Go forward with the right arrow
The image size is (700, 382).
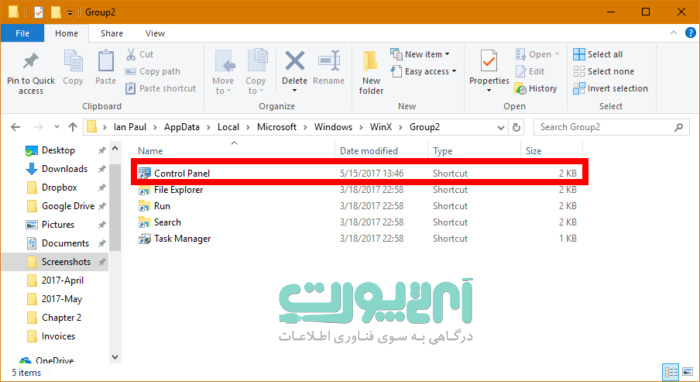(39, 127)
